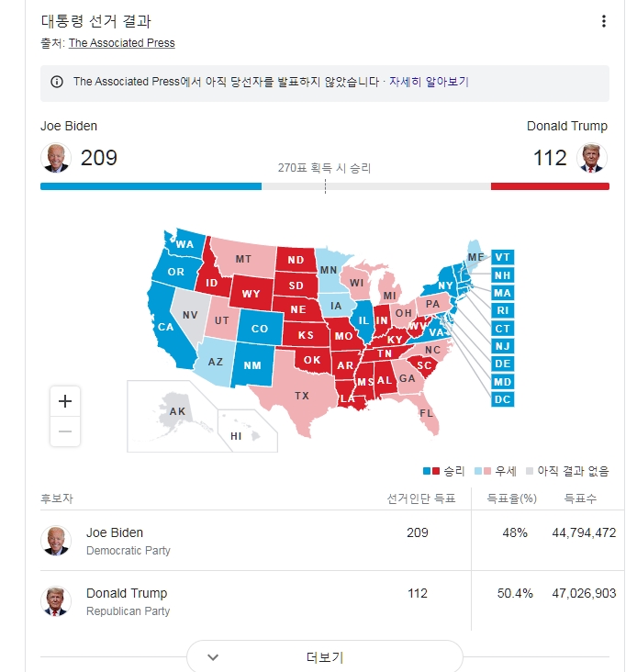Open the three-dot more options menu
Viewport: 637px width, 672px height.
coord(603,22)
